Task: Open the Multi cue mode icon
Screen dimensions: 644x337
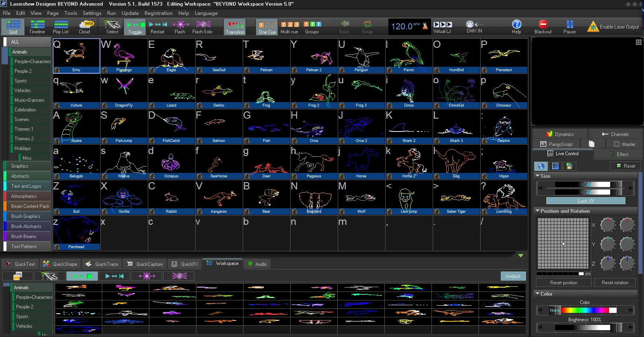Action: coord(289,27)
